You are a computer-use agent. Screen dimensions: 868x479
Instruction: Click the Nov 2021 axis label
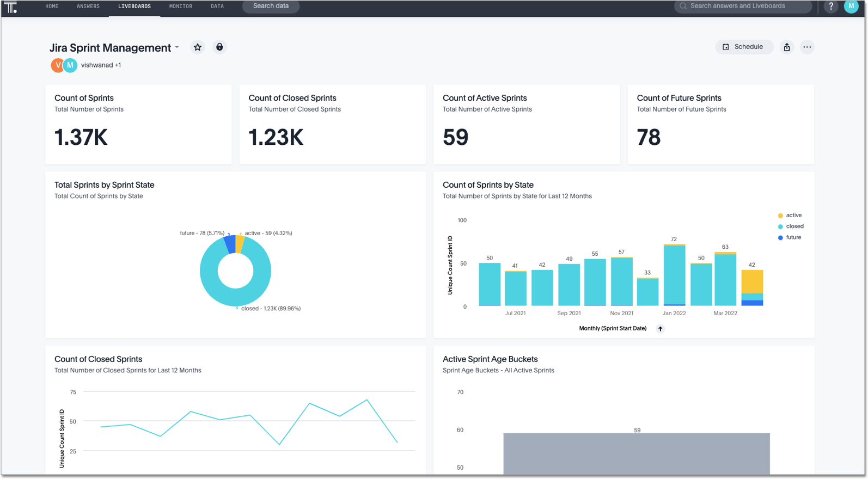coord(622,314)
